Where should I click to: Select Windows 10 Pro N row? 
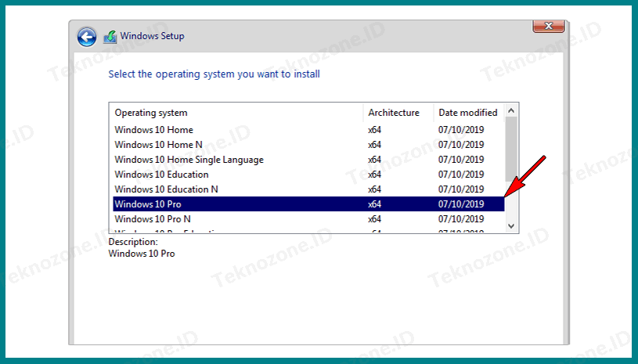click(x=308, y=219)
